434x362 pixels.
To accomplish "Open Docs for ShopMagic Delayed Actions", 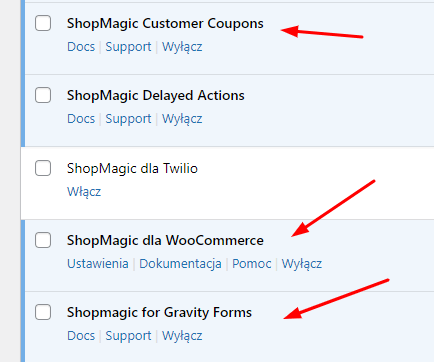I will click(x=81, y=119).
